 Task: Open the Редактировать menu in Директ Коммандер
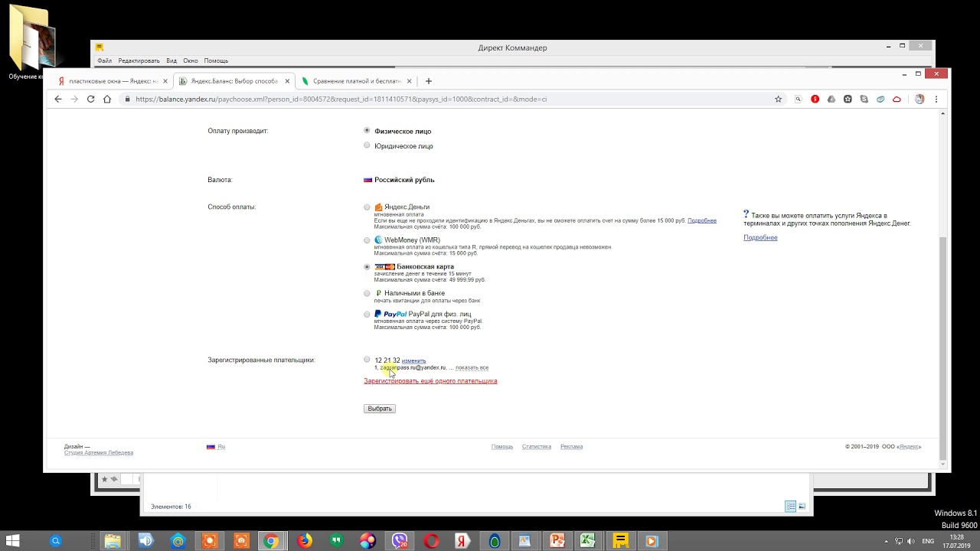click(139, 60)
